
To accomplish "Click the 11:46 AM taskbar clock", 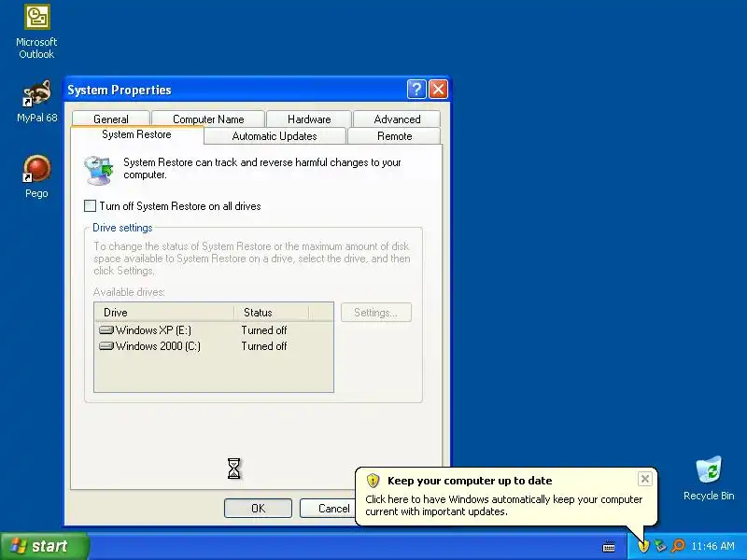I will (712, 546).
